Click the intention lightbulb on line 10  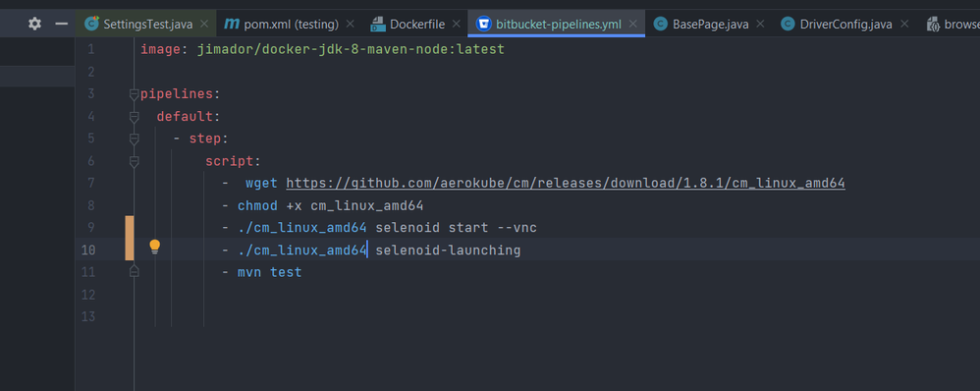(x=155, y=248)
